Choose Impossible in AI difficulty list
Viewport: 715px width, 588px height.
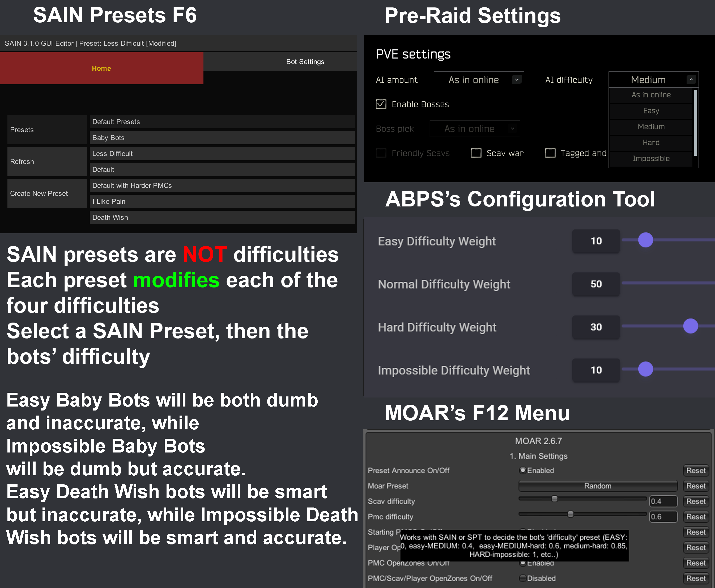pos(651,159)
